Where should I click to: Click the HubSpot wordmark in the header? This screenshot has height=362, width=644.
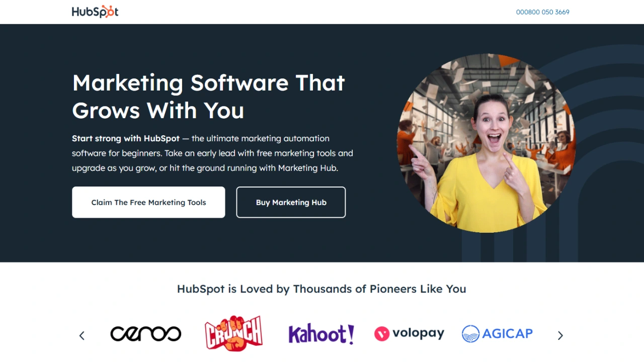(x=95, y=12)
